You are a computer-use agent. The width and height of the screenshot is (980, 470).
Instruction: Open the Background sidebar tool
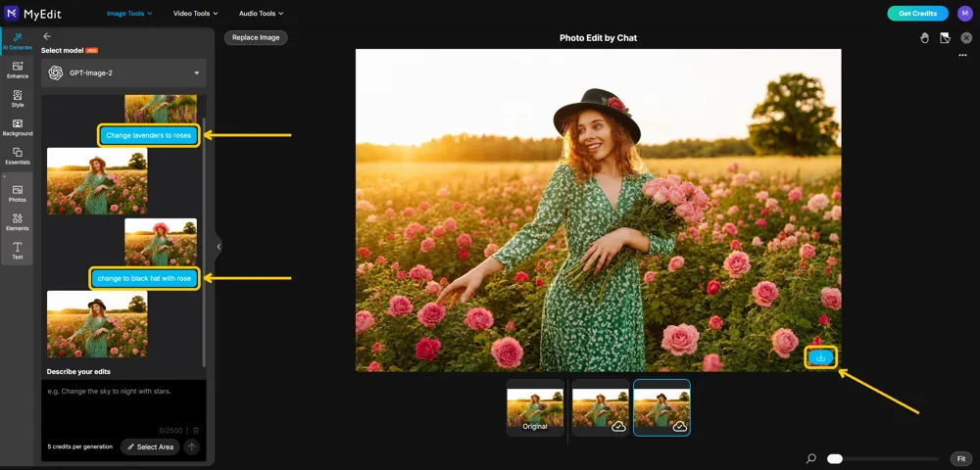pos(18,127)
